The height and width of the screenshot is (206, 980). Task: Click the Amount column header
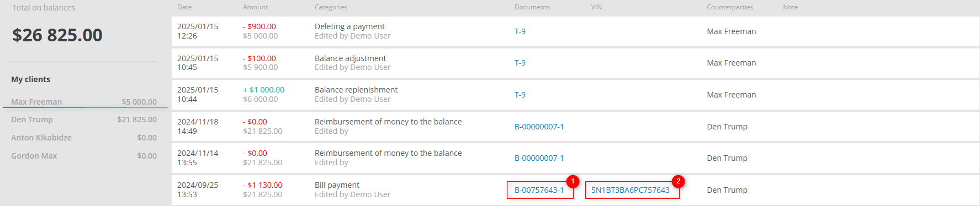(x=255, y=7)
